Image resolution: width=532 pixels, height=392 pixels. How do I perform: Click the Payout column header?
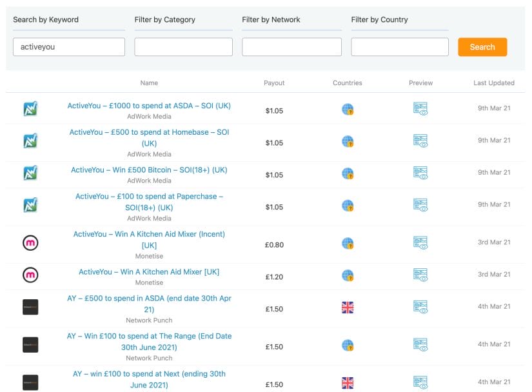274,83
